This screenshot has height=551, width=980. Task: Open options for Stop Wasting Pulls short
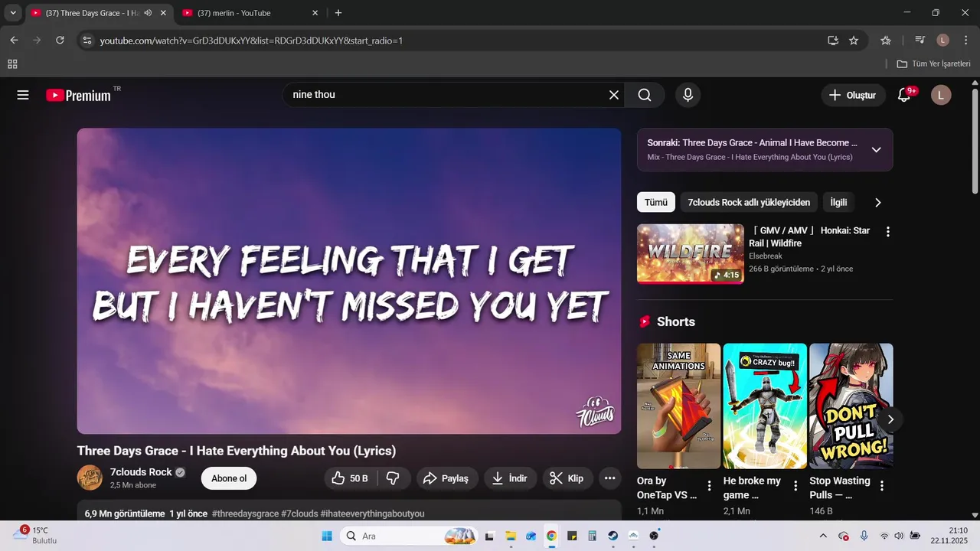click(x=882, y=485)
